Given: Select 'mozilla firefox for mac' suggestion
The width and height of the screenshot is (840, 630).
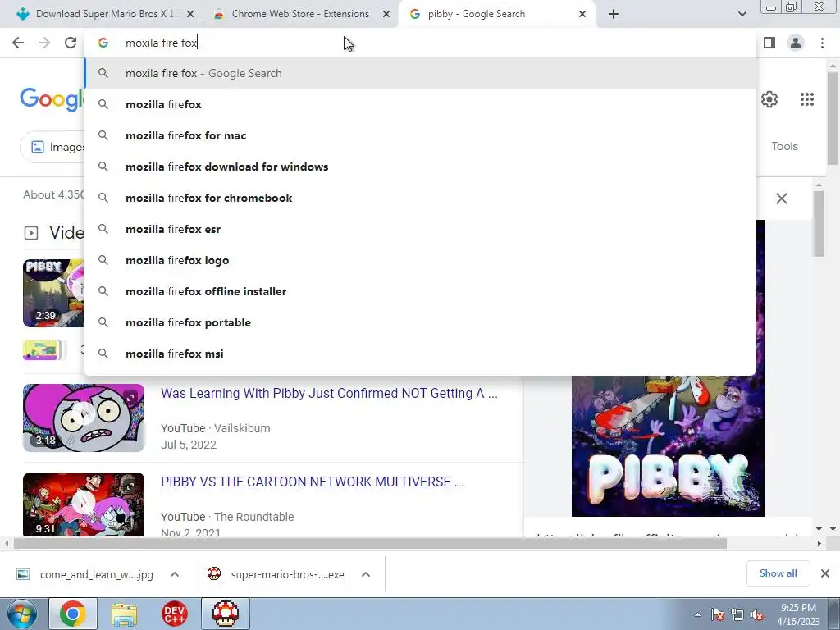Looking at the screenshot, I should click(420, 135).
